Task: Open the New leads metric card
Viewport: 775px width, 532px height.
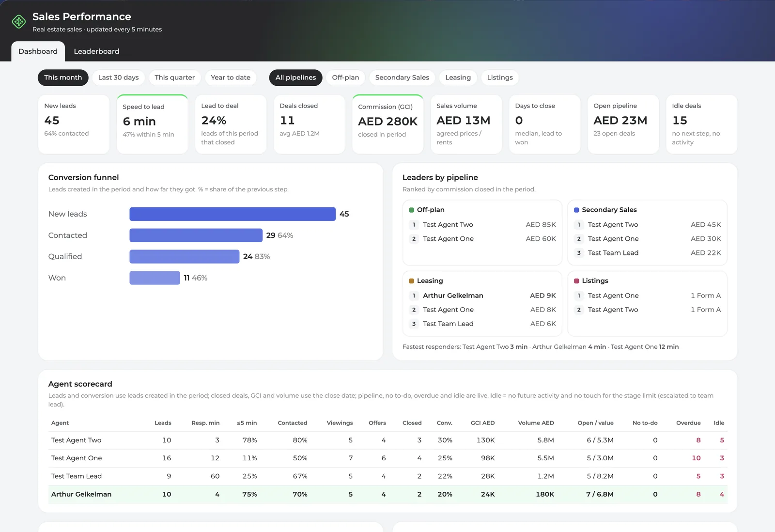Action: [74, 124]
